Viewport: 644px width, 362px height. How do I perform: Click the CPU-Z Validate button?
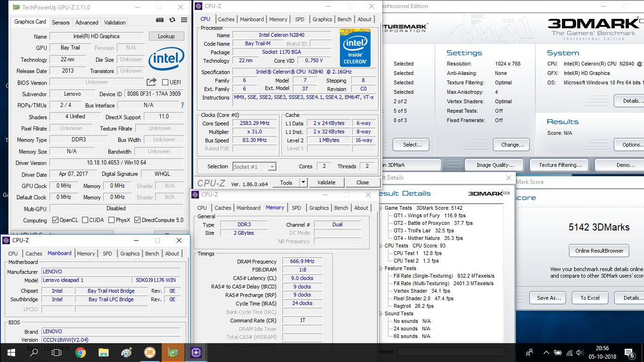[x=326, y=182]
